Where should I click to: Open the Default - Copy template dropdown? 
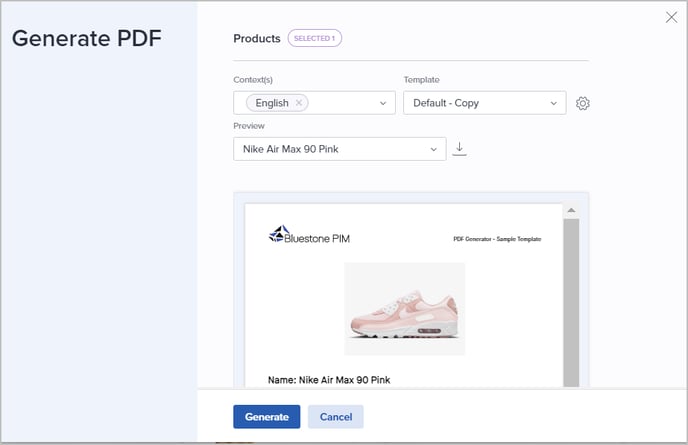[484, 103]
